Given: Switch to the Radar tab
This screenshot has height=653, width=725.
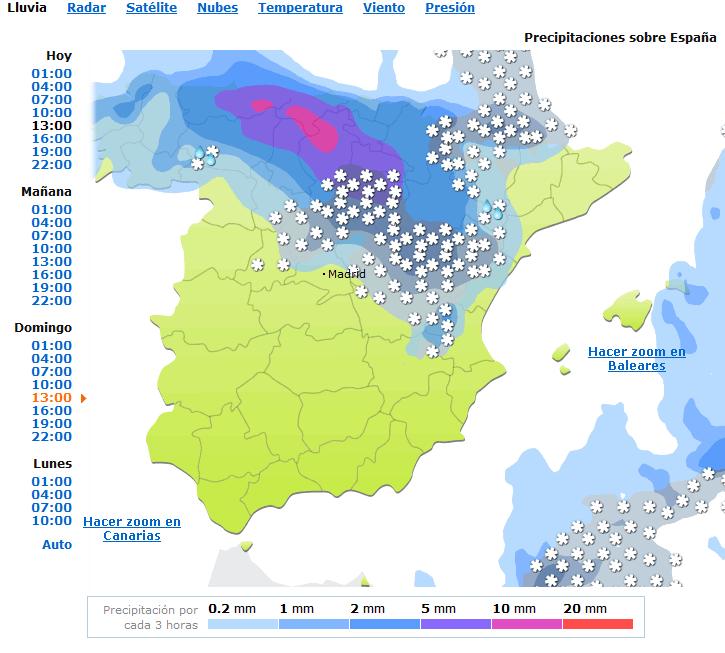Looking at the screenshot, I should point(86,8).
